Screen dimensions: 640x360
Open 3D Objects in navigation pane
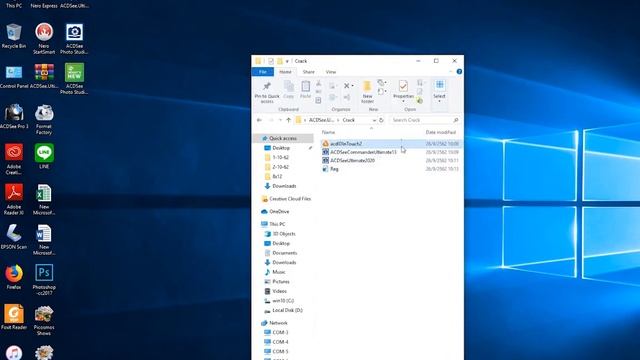pos(284,234)
